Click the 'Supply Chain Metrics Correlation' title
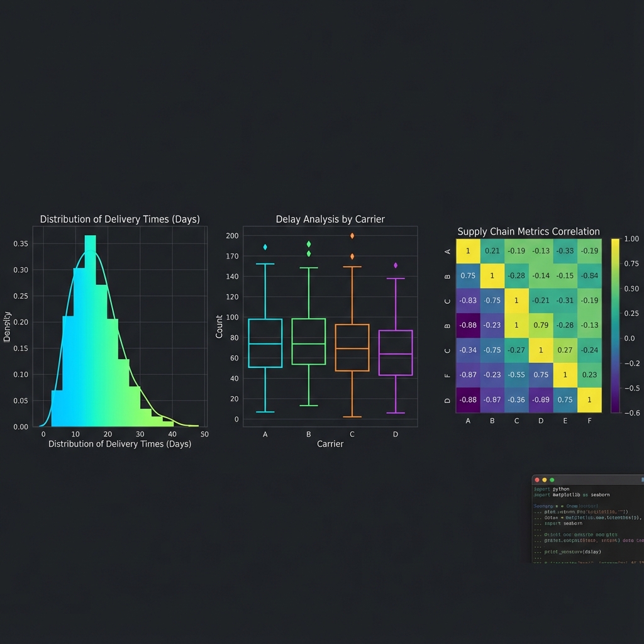The width and height of the screenshot is (644, 644). [x=528, y=231]
